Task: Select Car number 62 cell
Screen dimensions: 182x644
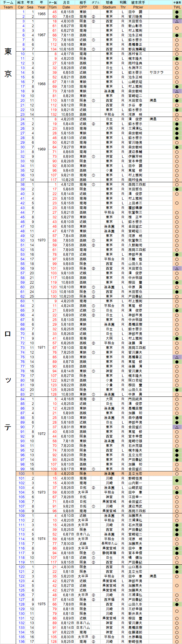Action: 21,296
